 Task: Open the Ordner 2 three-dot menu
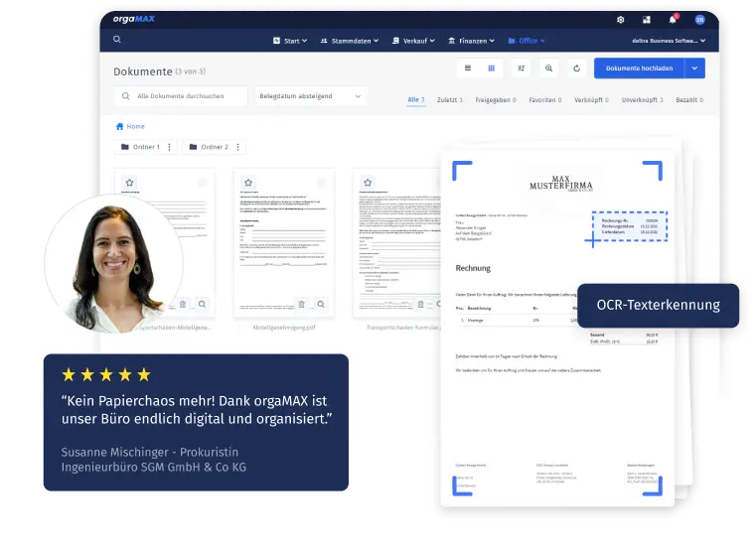click(x=237, y=147)
